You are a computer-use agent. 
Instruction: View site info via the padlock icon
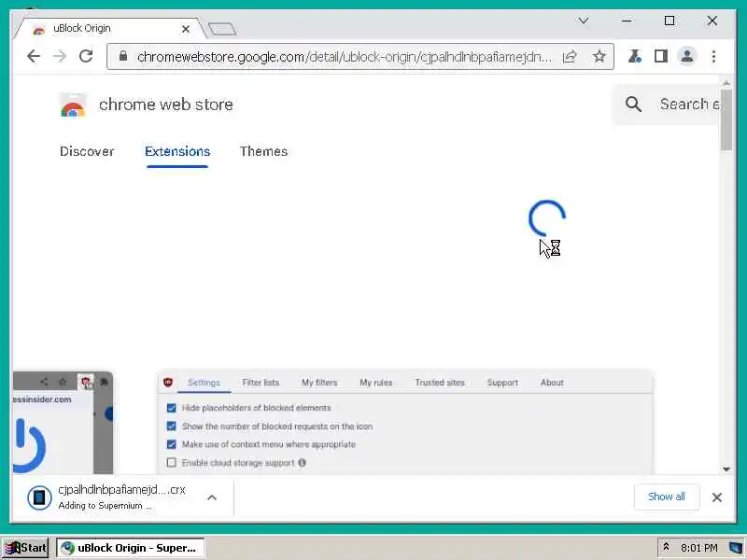tap(123, 56)
